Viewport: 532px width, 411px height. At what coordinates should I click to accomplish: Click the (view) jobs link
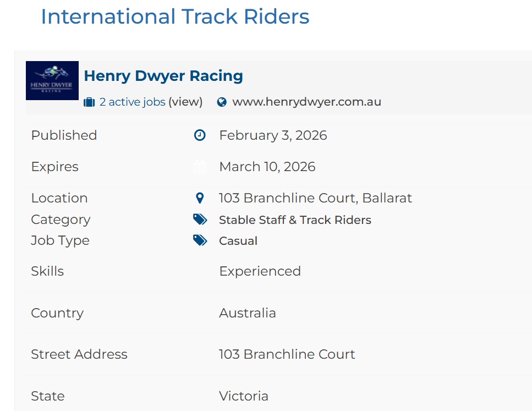(x=185, y=102)
